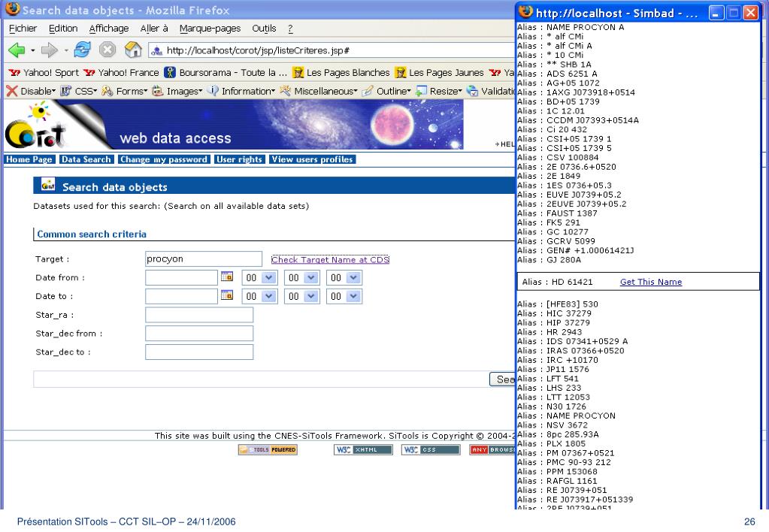Open the Date from seconds dropdown
This screenshot has height=532, width=769.
344,278
